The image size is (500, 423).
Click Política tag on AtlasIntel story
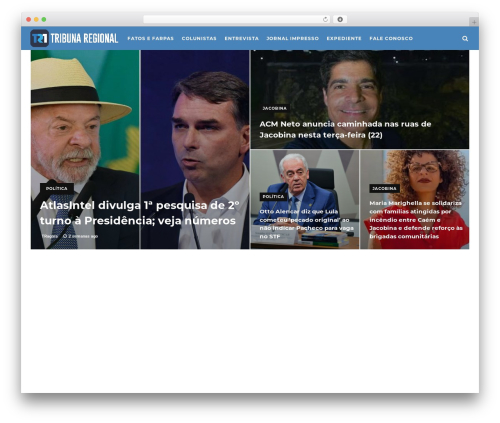pyautogui.click(x=57, y=188)
